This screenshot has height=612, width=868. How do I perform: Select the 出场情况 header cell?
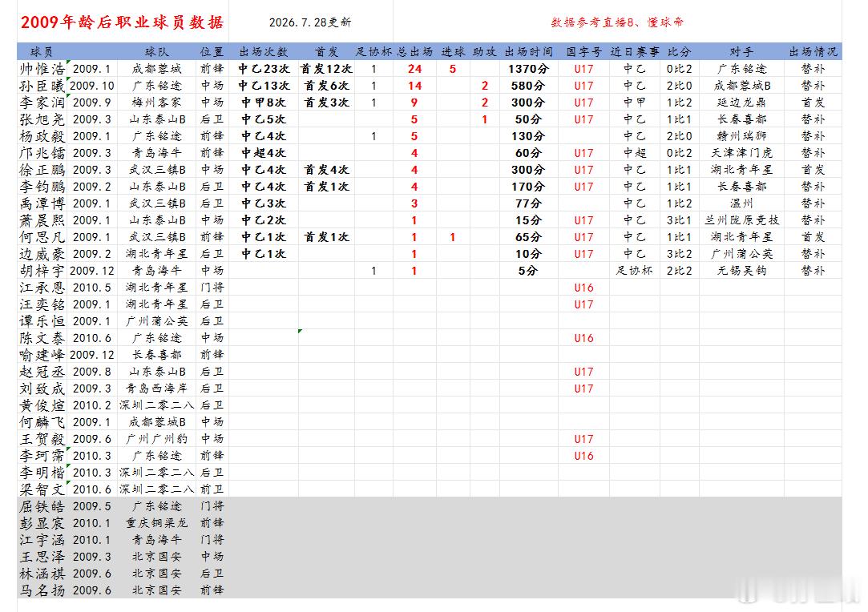813,52
